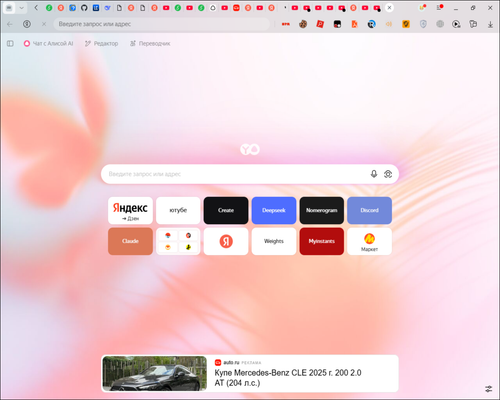
Task: Open the Weights tile
Action: pos(274,241)
